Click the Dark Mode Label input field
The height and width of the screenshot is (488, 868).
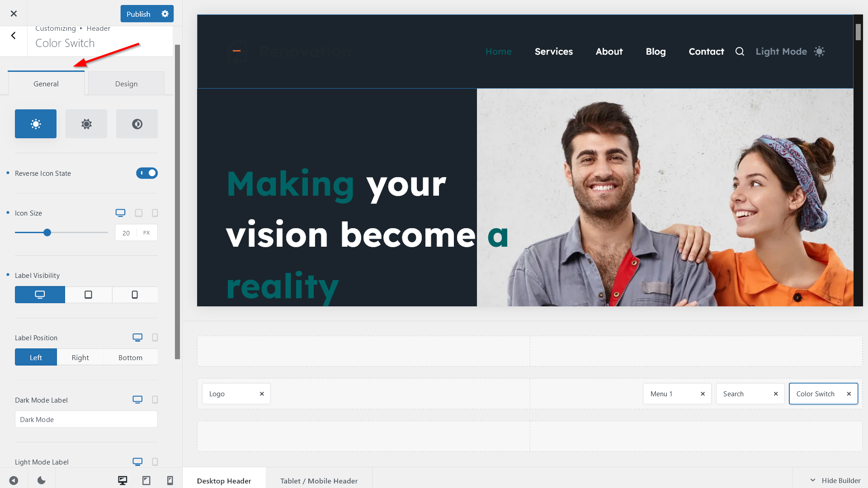86,419
